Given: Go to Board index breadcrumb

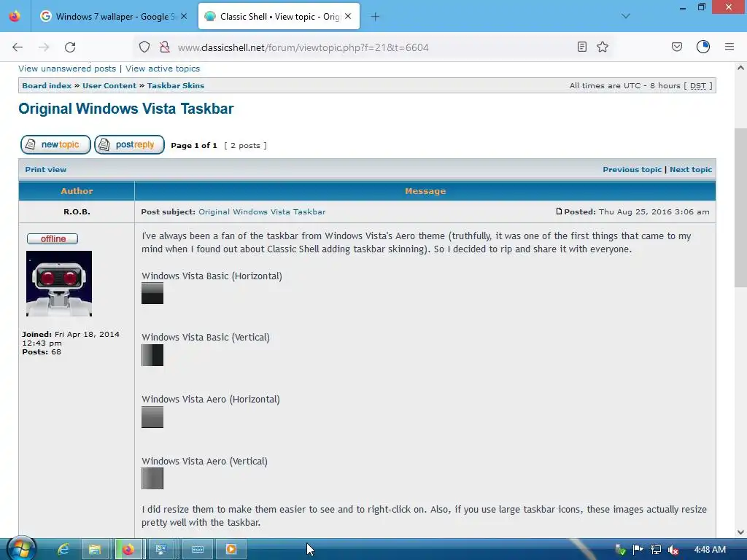Looking at the screenshot, I should (x=47, y=86).
